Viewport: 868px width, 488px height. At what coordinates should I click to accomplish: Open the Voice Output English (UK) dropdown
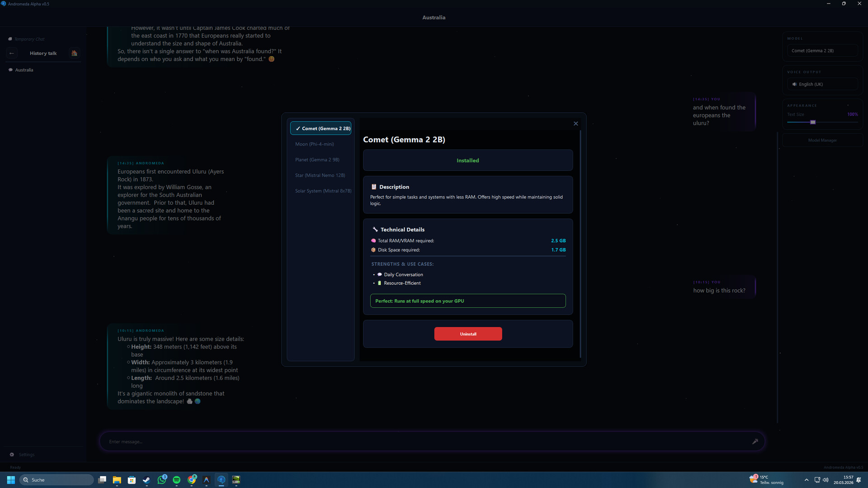[822, 84]
